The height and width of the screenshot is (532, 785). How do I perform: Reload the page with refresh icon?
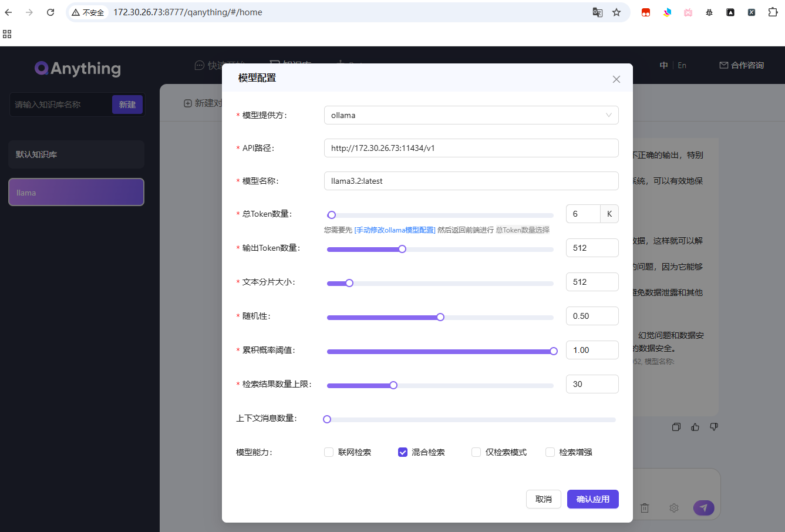coord(50,12)
